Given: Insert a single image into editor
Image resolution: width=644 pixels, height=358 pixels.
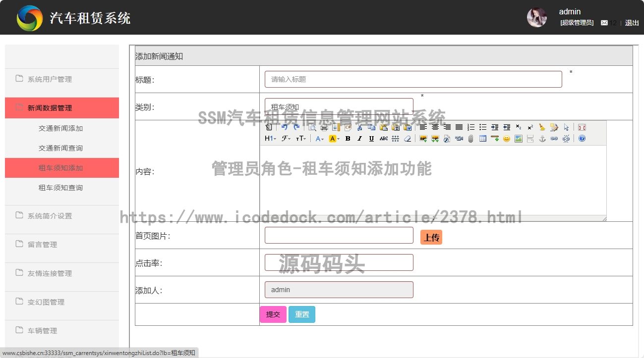Looking at the screenshot, I should pos(423,139).
